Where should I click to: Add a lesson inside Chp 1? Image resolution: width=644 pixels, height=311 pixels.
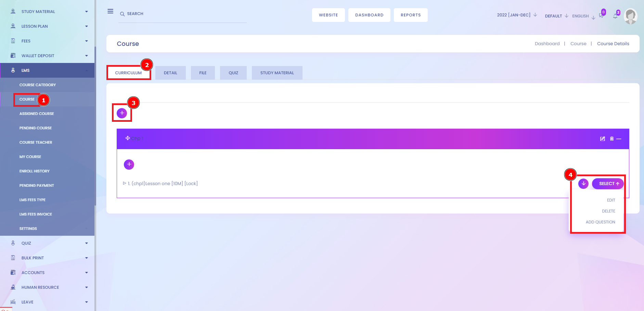(129, 164)
